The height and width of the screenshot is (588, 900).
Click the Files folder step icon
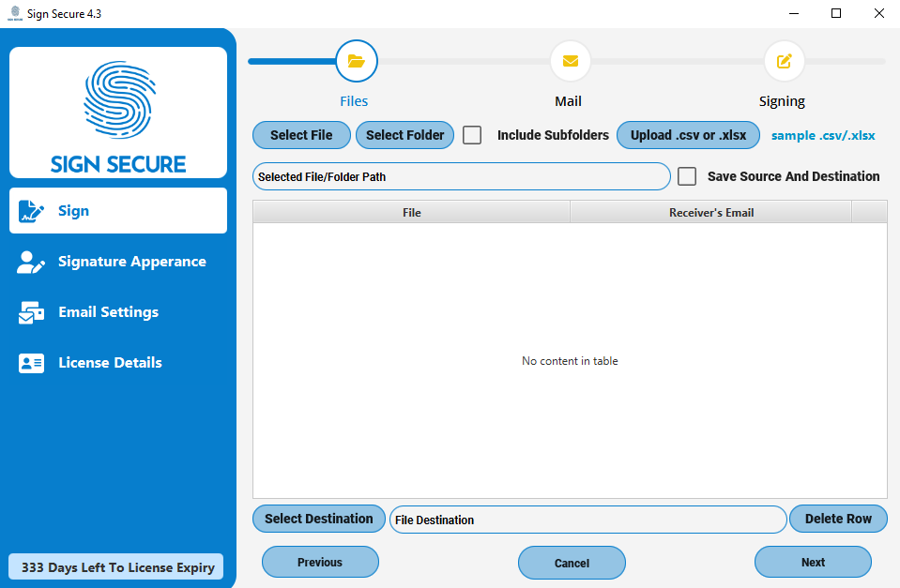[x=357, y=61]
